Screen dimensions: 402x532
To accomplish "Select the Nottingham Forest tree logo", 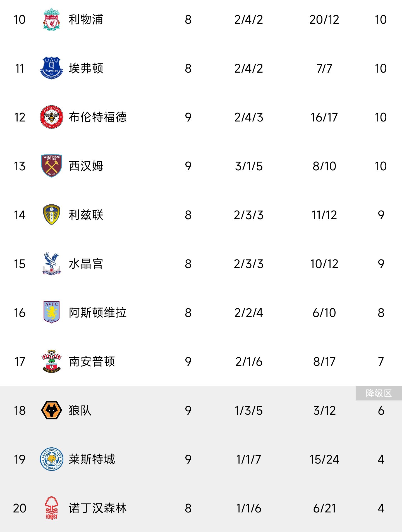I will pos(51,508).
